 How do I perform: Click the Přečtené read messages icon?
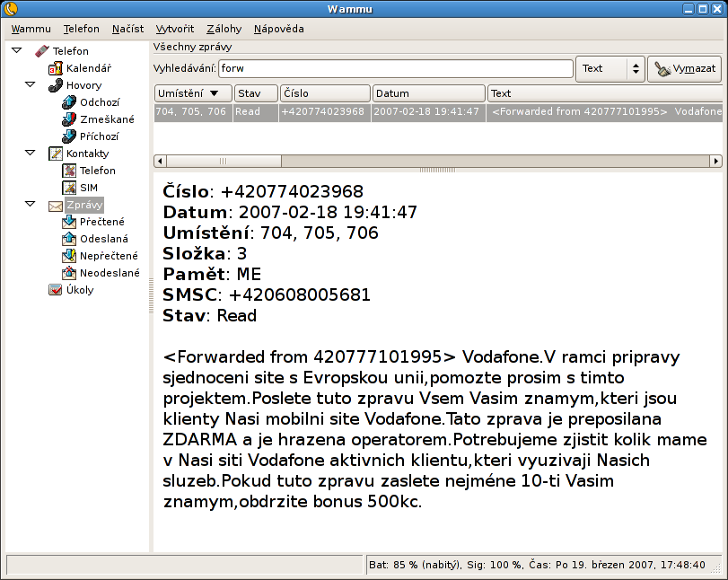[69, 222]
